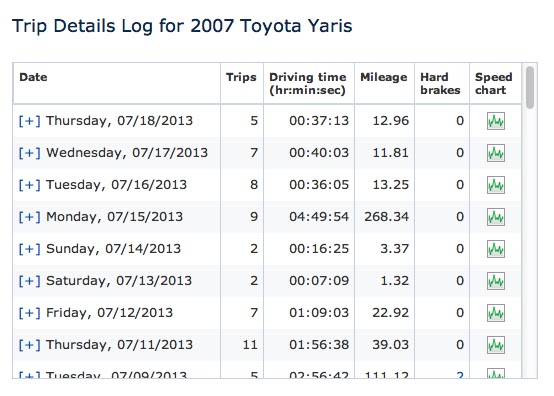Expand trips for Thursday 07/11/2013
554x396 pixels.
(30, 345)
